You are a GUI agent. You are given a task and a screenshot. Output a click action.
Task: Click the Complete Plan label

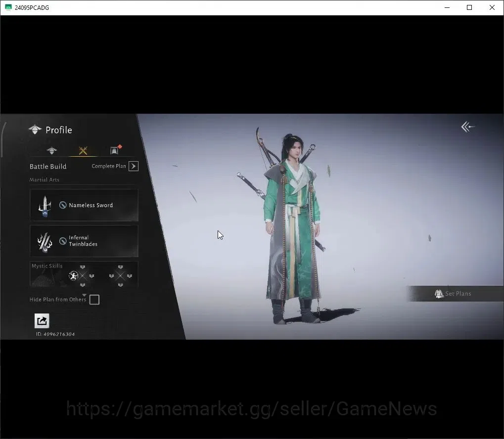pyautogui.click(x=109, y=166)
